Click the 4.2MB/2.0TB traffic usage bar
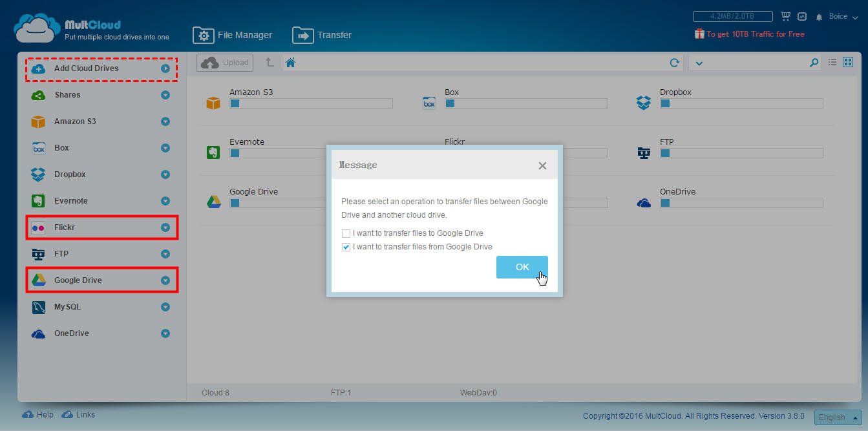Image resolution: width=868 pixels, height=431 pixels. click(x=732, y=16)
